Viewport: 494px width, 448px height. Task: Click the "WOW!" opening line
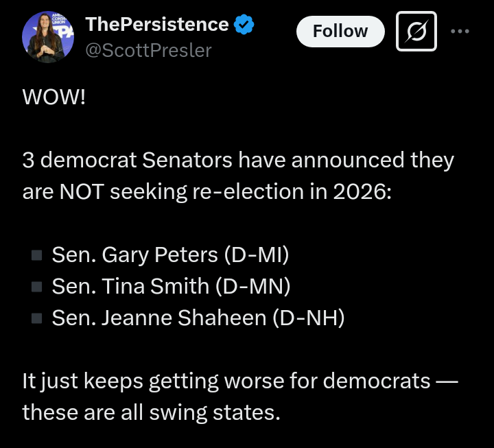54,97
